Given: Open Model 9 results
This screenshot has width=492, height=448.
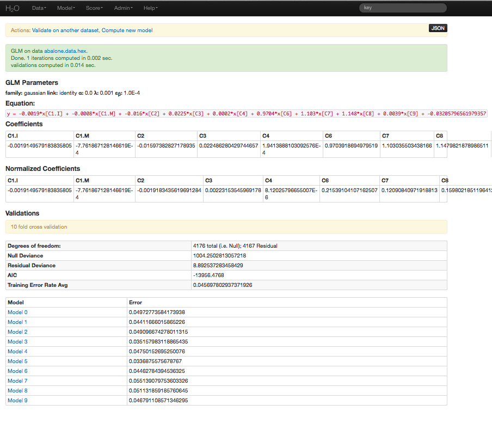Looking at the screenshot, I should [x=17, y=400].
